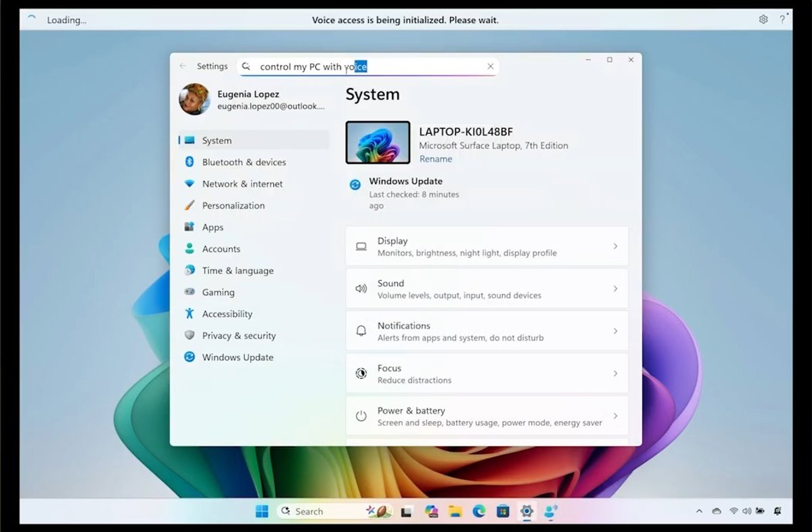The width and height of the screenshot is (812, 532).
Task: Click the voice access help question mark
Action: coord(782,20)
